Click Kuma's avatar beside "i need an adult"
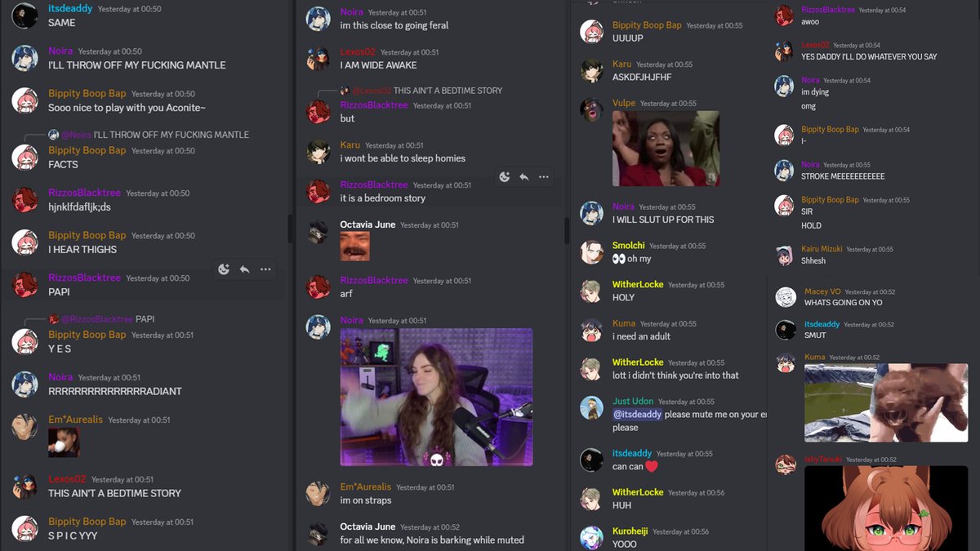Image resolution: width=980 pixels, height=551 pixels. click(x=591, y=330)
